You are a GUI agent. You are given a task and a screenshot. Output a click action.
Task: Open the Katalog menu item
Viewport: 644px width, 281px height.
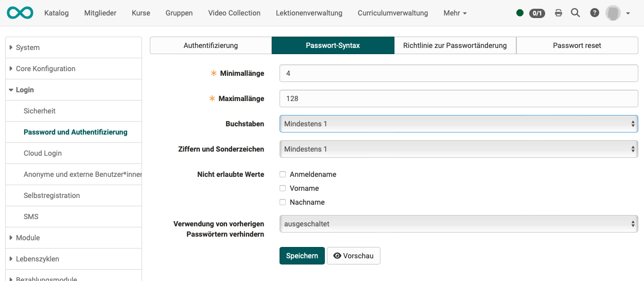[57, 13]
